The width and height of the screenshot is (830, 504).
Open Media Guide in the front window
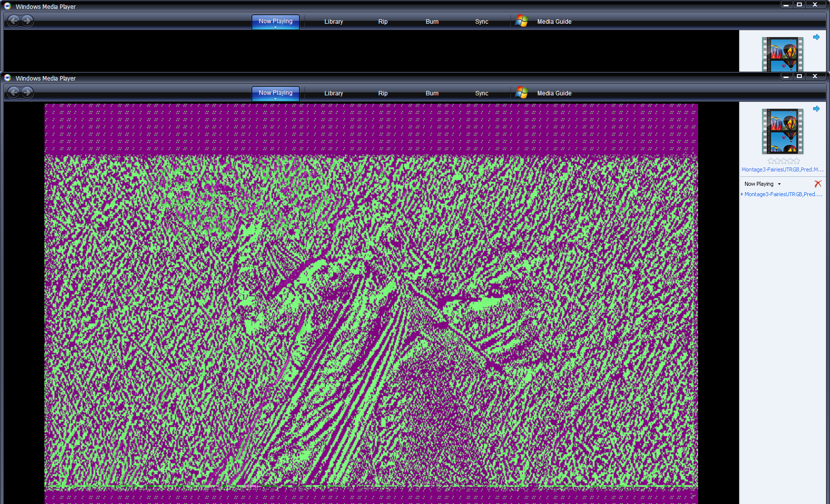[554, 93]
